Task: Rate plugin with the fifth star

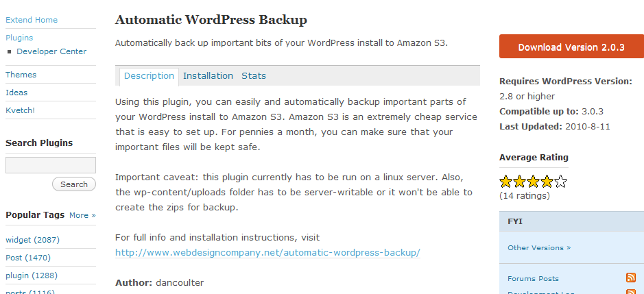Action: coord(560,182)
